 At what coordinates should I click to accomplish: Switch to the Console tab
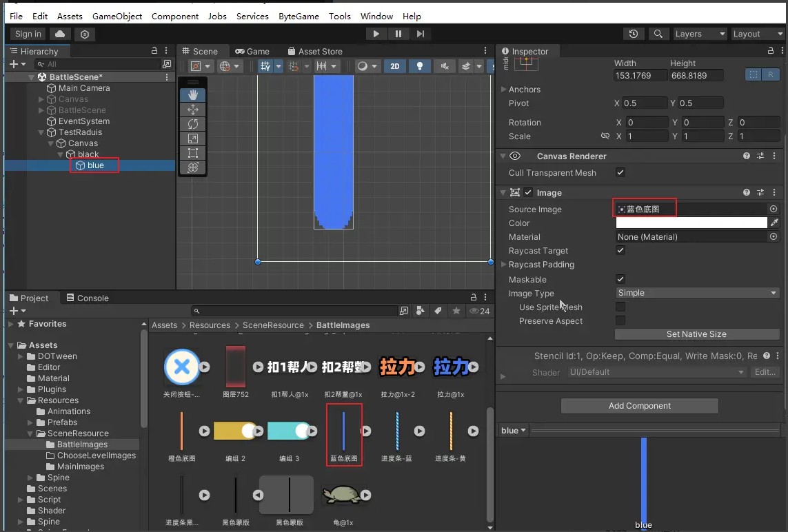click(x=88, y=298)
